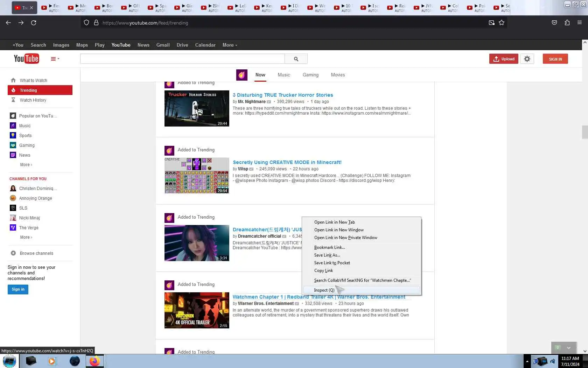Choose Open Link in New Window
The height and width of the screenshot is (368, 588).
pos(362,230)
